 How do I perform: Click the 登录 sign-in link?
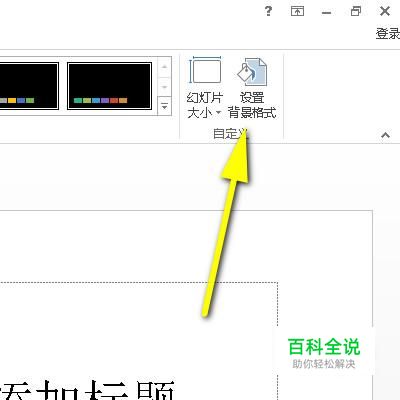388,34
